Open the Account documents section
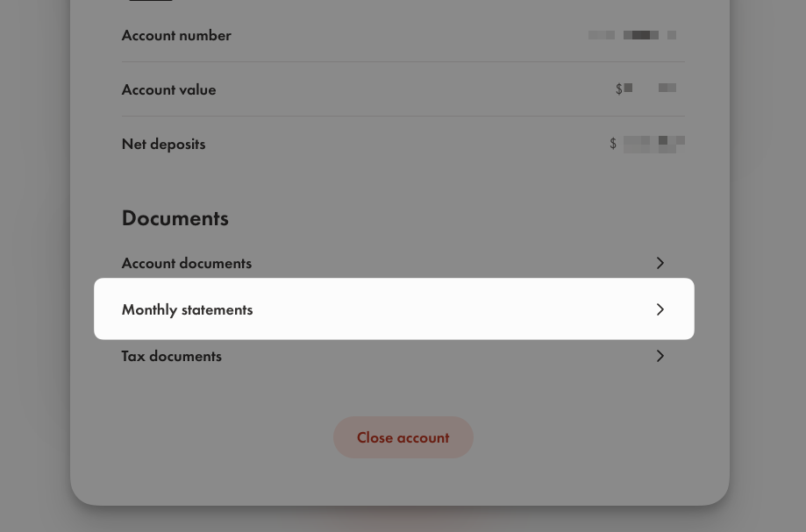Viewport: 806px width, 532px height. [186, 263]
